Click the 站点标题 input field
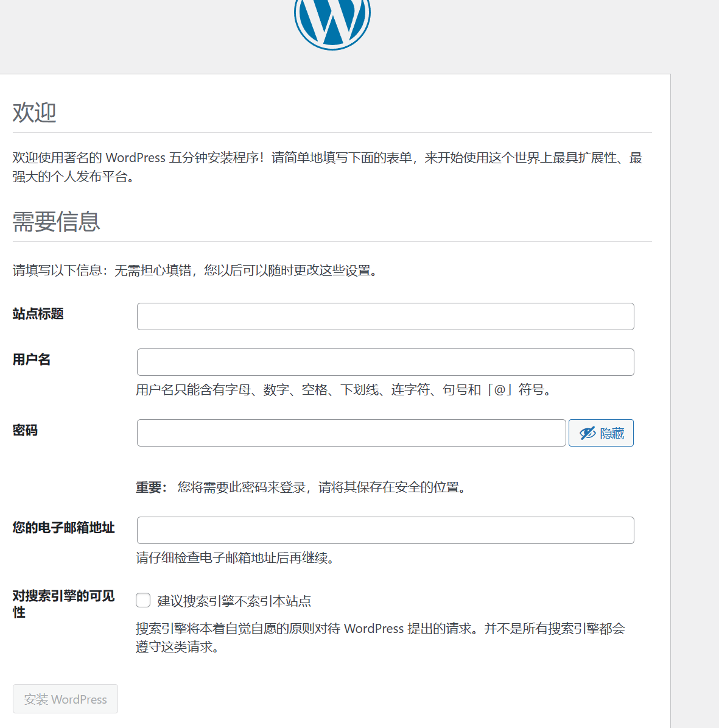 click(x=385, y=317)
